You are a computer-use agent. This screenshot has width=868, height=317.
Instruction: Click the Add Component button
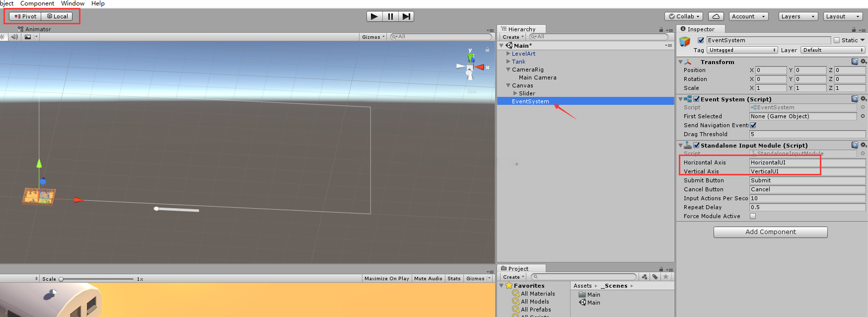click(771, 232)
